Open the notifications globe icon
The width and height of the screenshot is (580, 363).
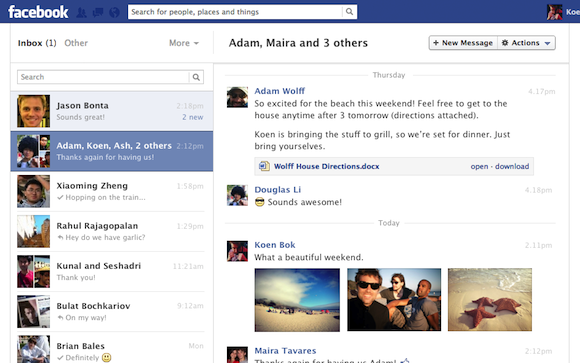[x=115, y=12]
